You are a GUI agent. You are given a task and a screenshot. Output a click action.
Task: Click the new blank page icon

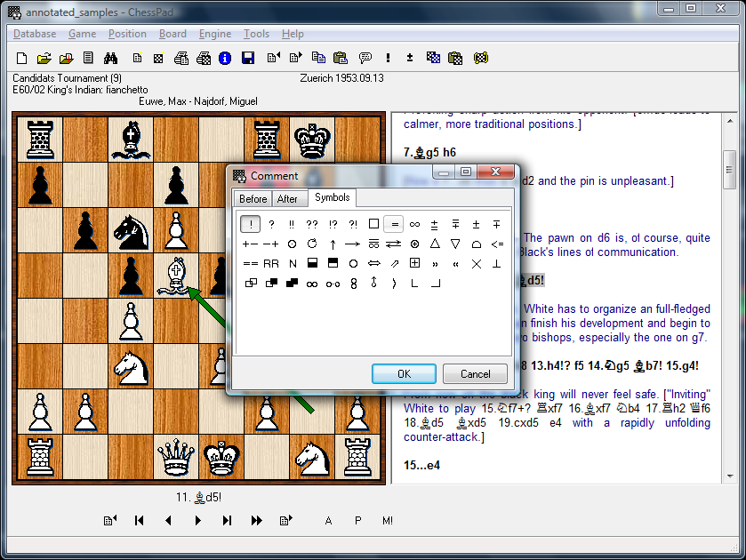click(21, 59)
